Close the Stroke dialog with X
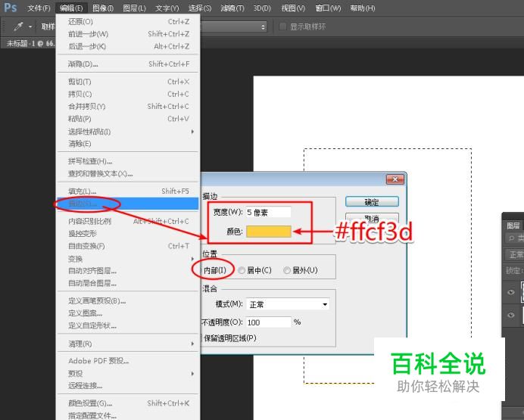524x420 pixels. coord(395,179)
